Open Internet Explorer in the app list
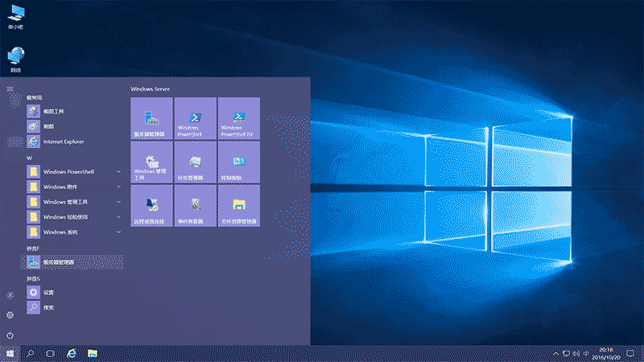Image resolution: width=644 pixels, height=362 pixels. [x=72, y=142]
